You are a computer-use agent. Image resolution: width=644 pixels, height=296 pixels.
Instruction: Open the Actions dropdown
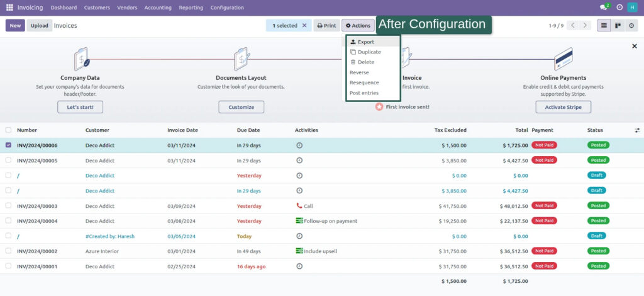358,26
